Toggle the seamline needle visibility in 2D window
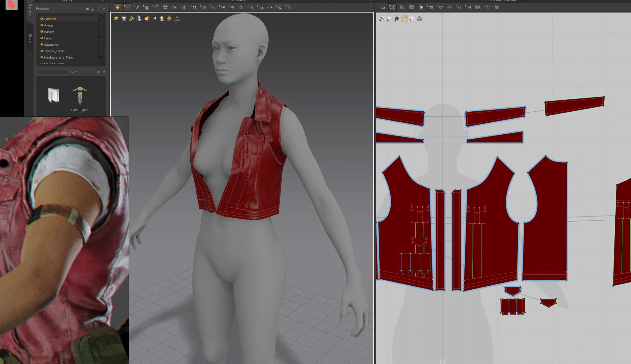 tap(382, 19)
